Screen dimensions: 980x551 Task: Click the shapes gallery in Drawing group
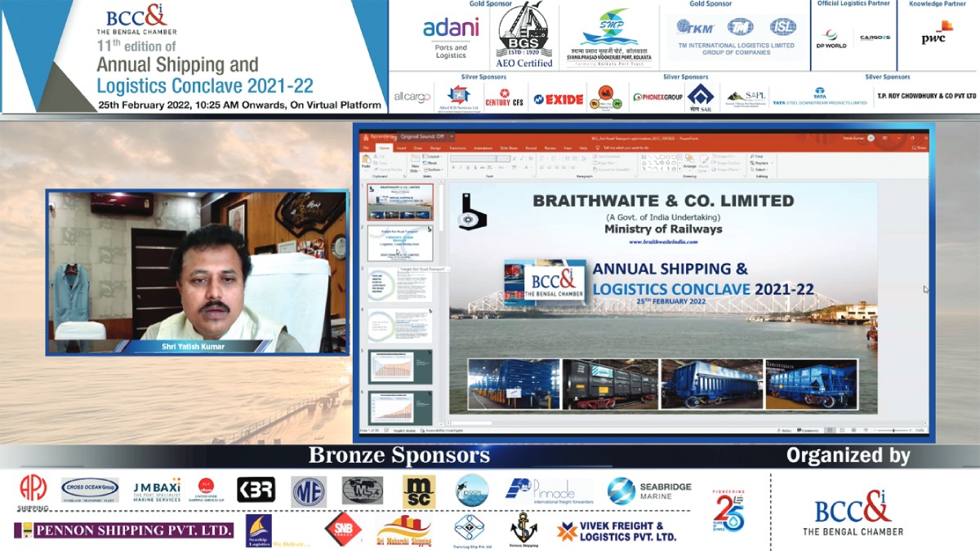point(660,162)
